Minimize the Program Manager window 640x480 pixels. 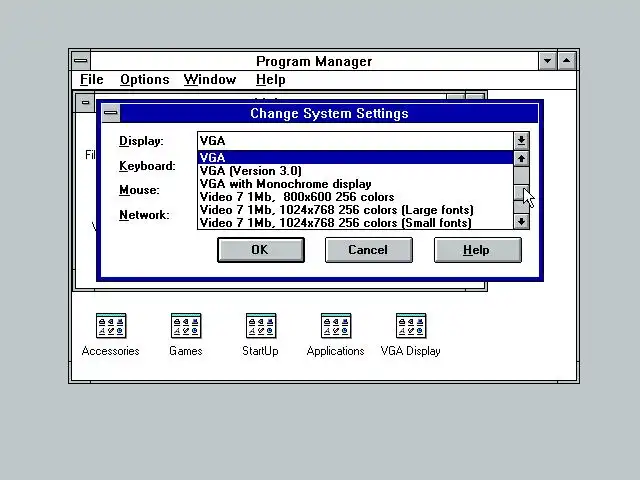[x=547, y=61]
